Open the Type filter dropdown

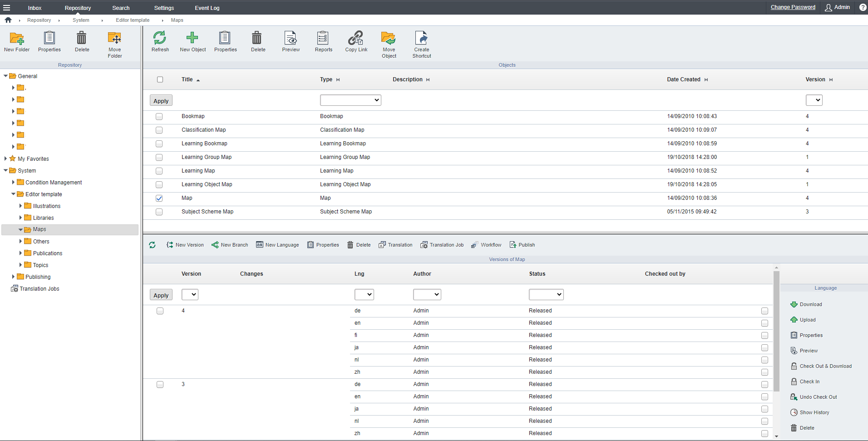(350, 100)
